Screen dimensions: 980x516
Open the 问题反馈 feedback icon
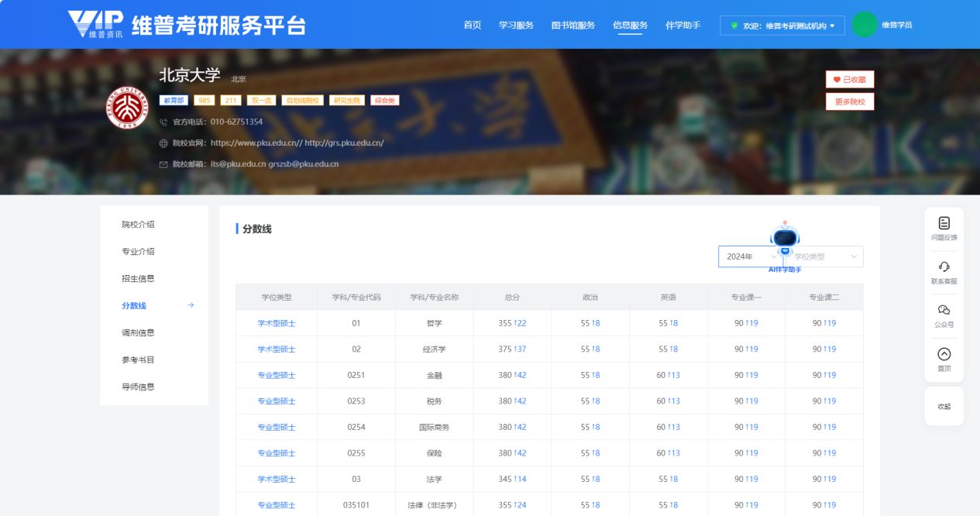[944, 224]
